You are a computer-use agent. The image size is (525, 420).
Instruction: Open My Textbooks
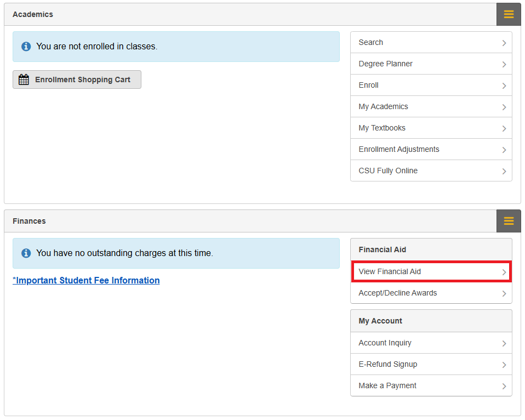coord(382,128)
